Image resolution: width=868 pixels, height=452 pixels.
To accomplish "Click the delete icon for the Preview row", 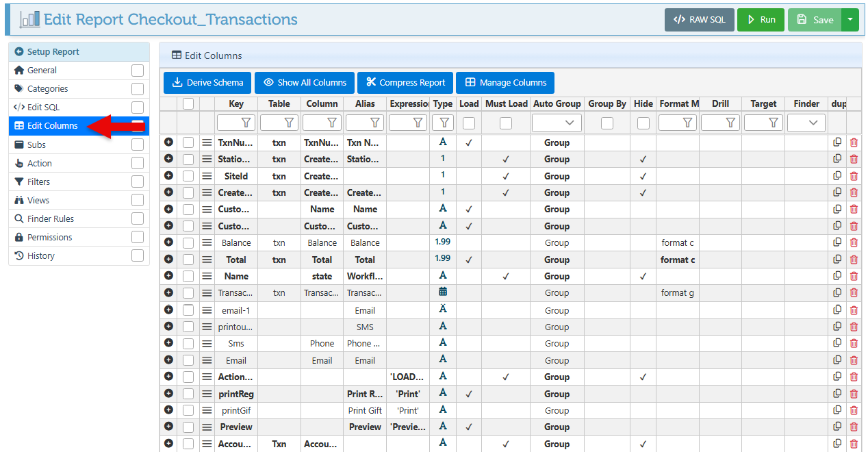I will click(854, 427).
